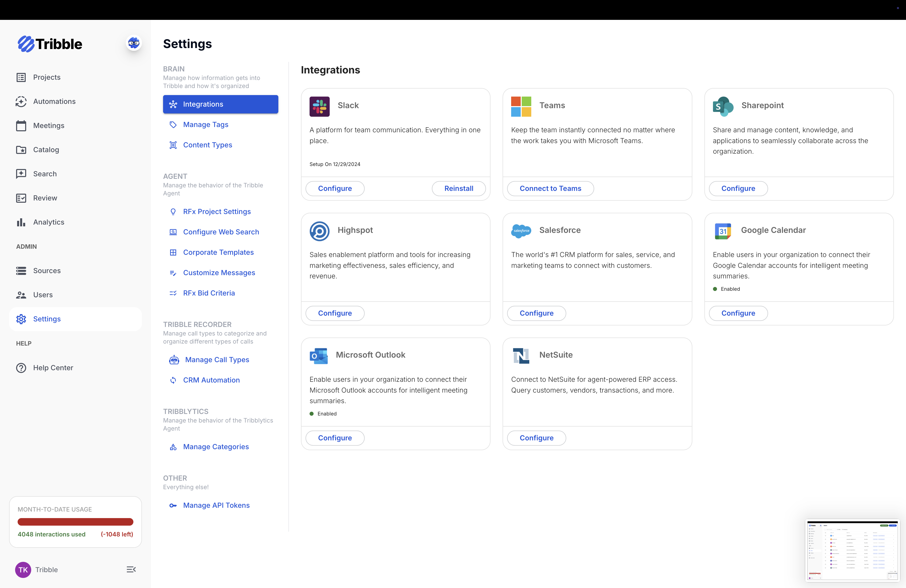Open Configure Web Search
The height and width of the screenshot is (588, 906).
click(221, 232)
